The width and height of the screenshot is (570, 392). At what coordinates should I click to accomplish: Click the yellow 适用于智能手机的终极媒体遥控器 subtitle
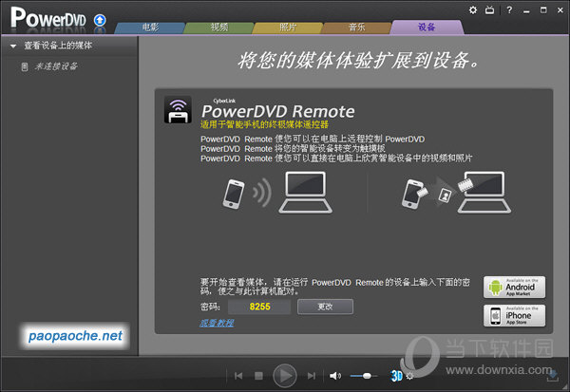pyautogui.click(x=264, y=124)
